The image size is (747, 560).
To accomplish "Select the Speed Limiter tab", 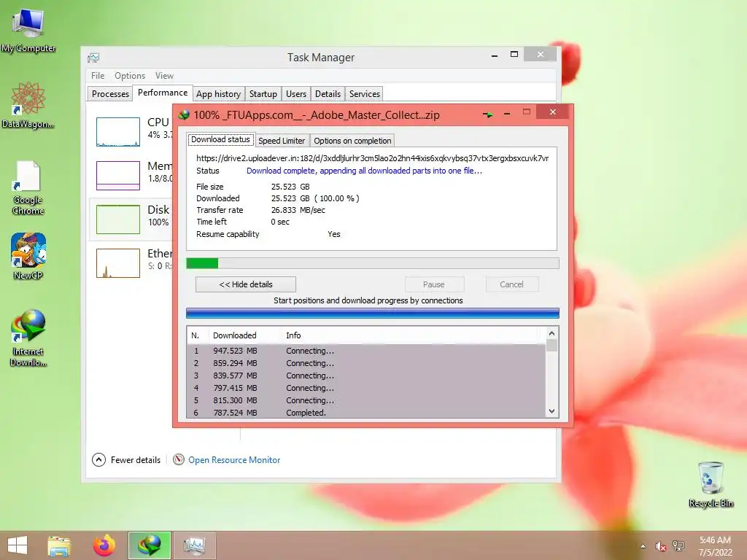I will click(282, 141).
